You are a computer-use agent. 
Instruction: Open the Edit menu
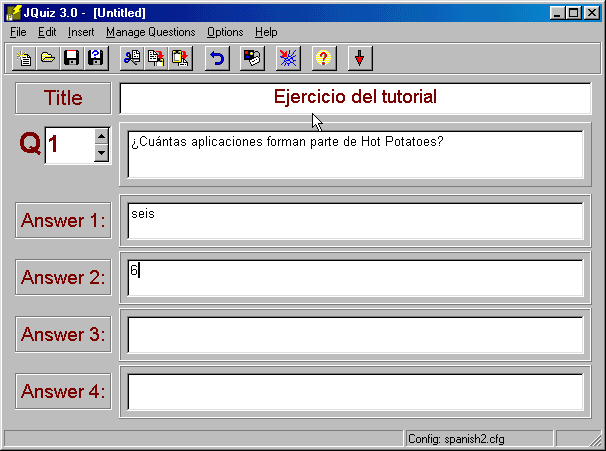(47, 32)
